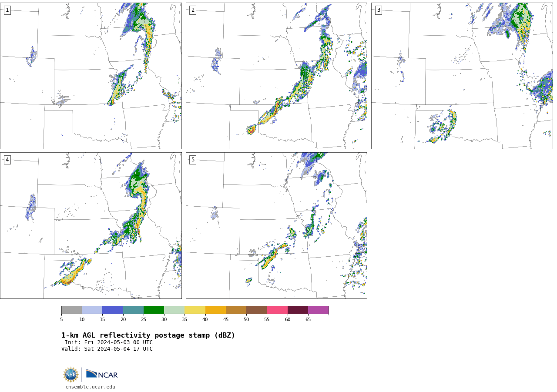Click the NSF logo icon
This screenshot has height=392, width=557.
click(71, 375)
